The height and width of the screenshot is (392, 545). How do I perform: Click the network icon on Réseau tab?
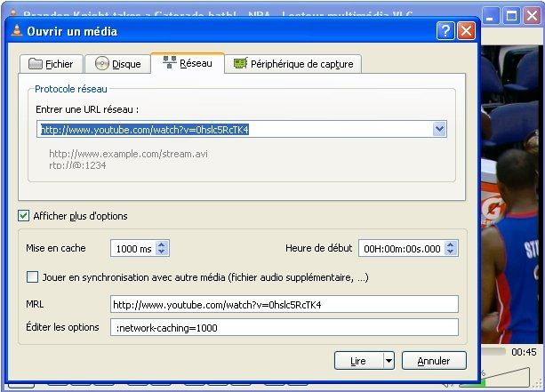coord(170,62)
